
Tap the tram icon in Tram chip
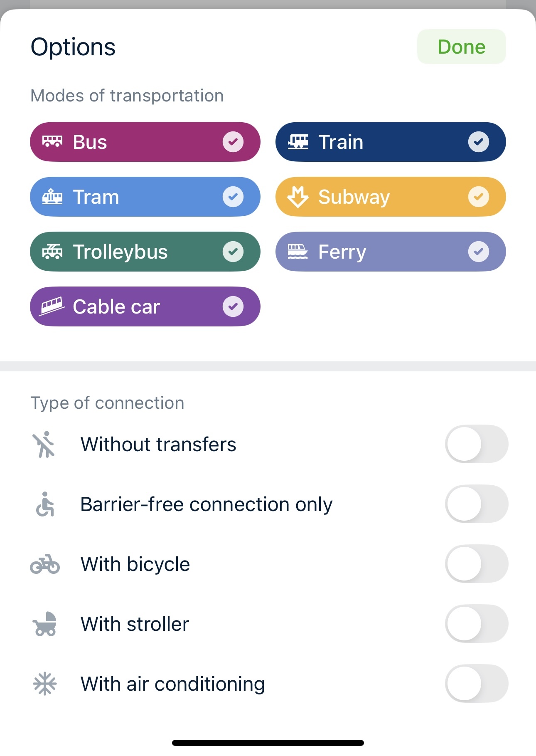point(52,196)
